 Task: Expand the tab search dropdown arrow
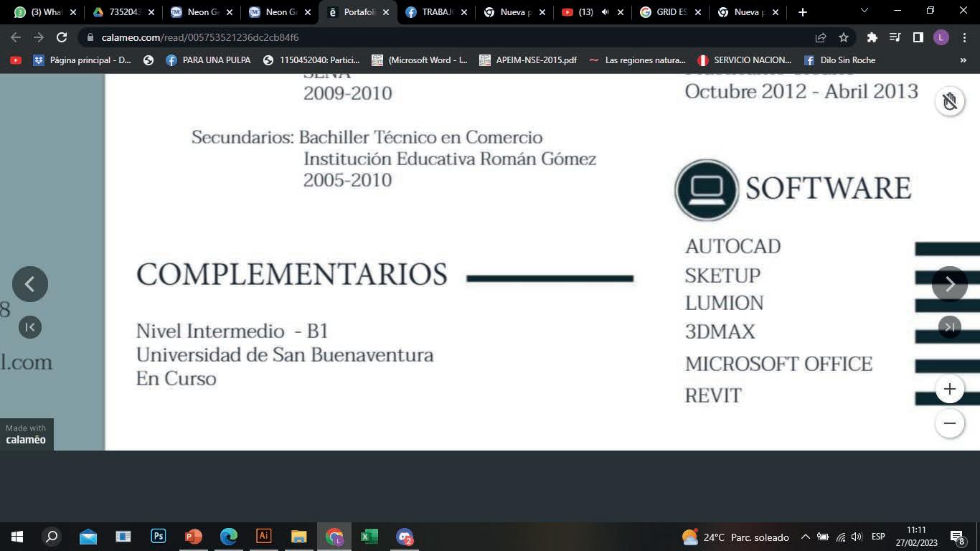pyautogui.click(x=864, y=11)
